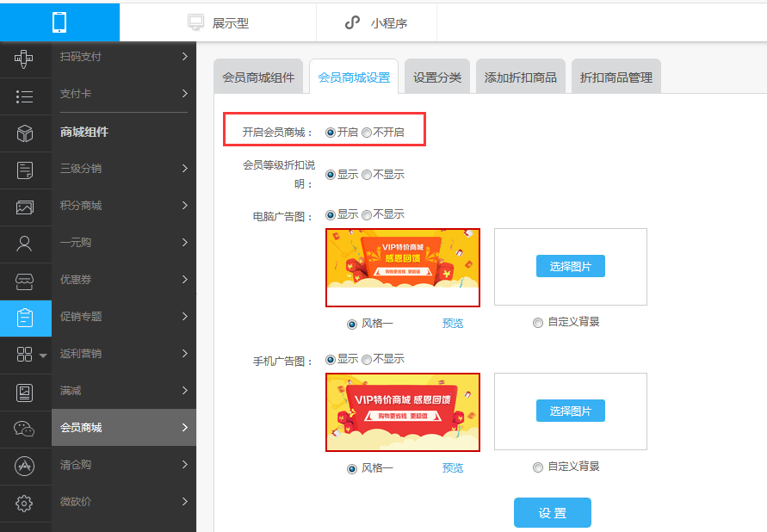
Task: Click the list bullets sidebar icon
Action: tap(24, 96)
